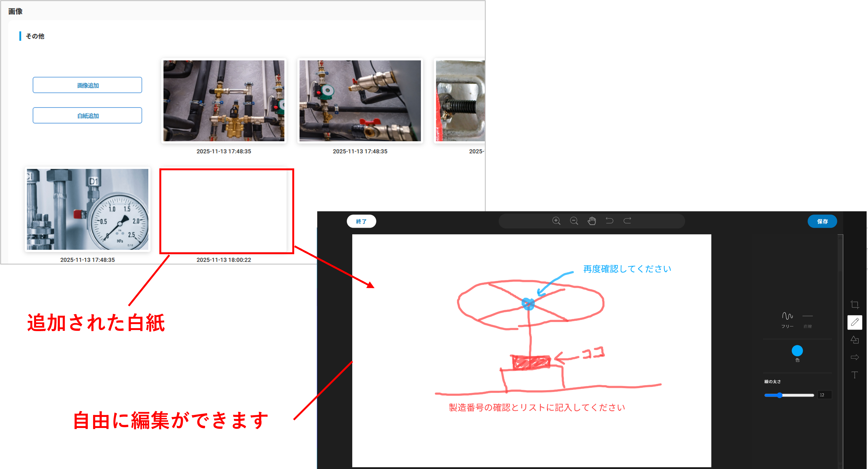Image resolution: width=868 pixels, height=469 pixels.
Task: Select the arrow tool icon
Action: [x=855, y=357]
